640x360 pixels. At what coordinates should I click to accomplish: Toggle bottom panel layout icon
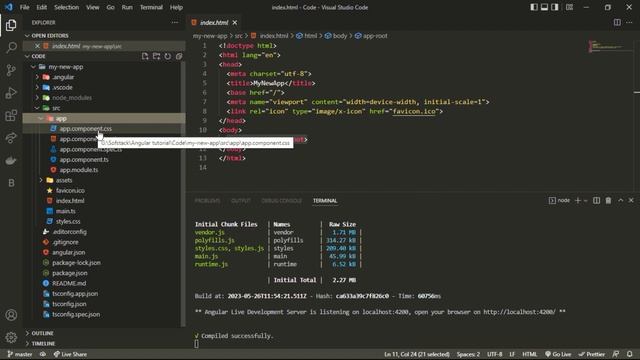point(544,7)
